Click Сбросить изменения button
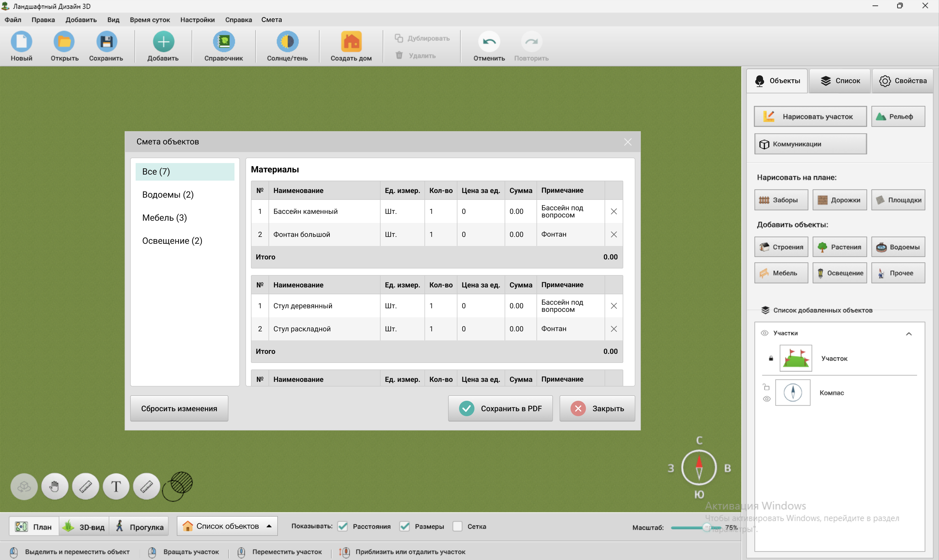 tap(179, 408)
